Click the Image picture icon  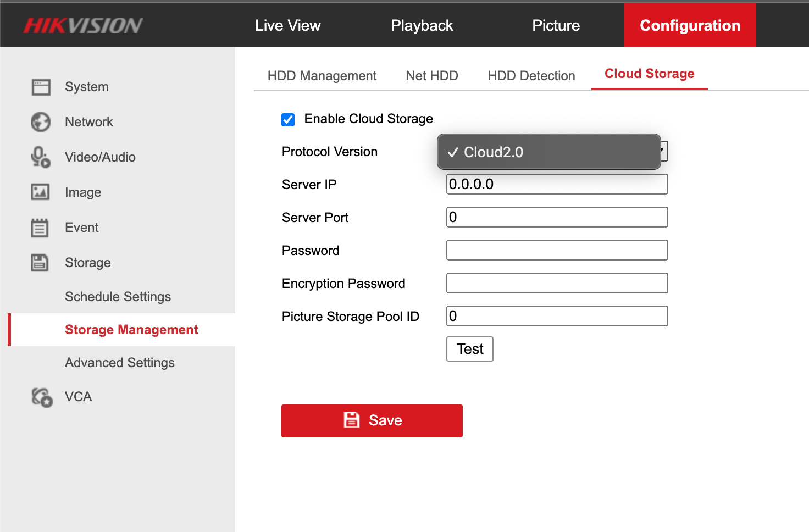(40, 192)
